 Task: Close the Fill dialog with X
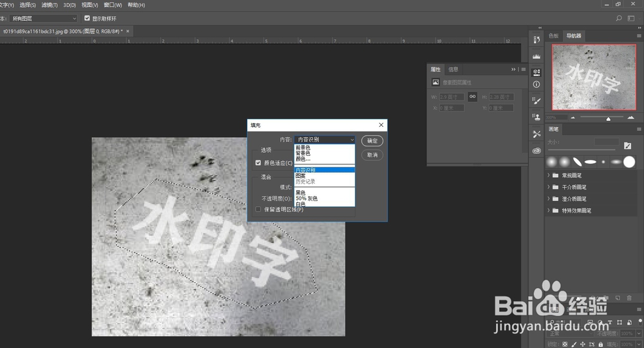pyautogui.click(x=381, y=125)
